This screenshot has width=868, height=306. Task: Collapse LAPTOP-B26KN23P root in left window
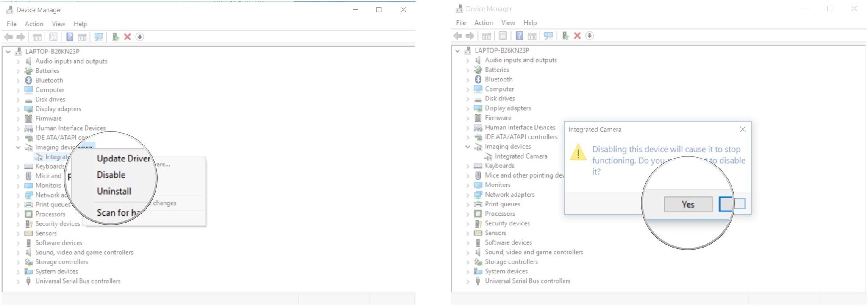pos(8,51)
